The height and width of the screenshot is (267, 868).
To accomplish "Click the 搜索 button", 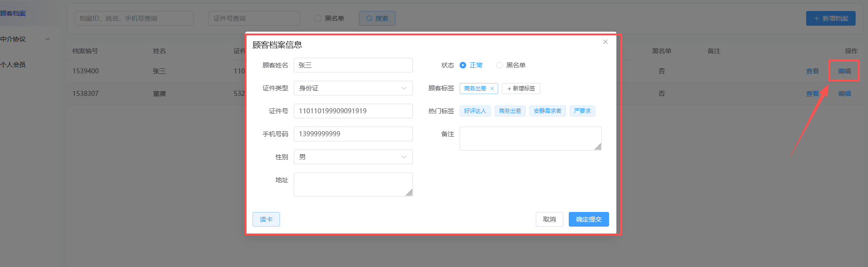I will [377, 18].
